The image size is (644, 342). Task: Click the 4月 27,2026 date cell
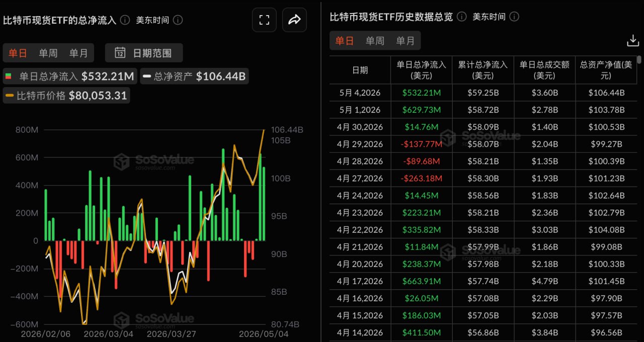coord(360,178)
